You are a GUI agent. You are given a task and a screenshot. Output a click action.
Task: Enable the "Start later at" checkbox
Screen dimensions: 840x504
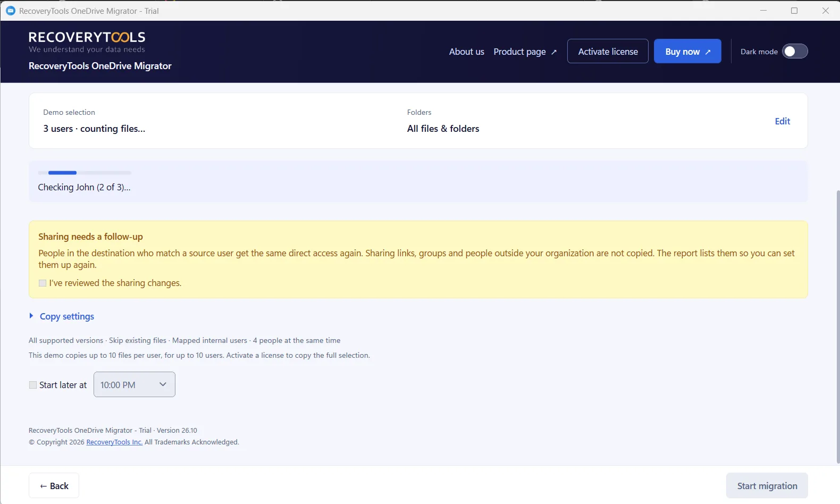33,385
